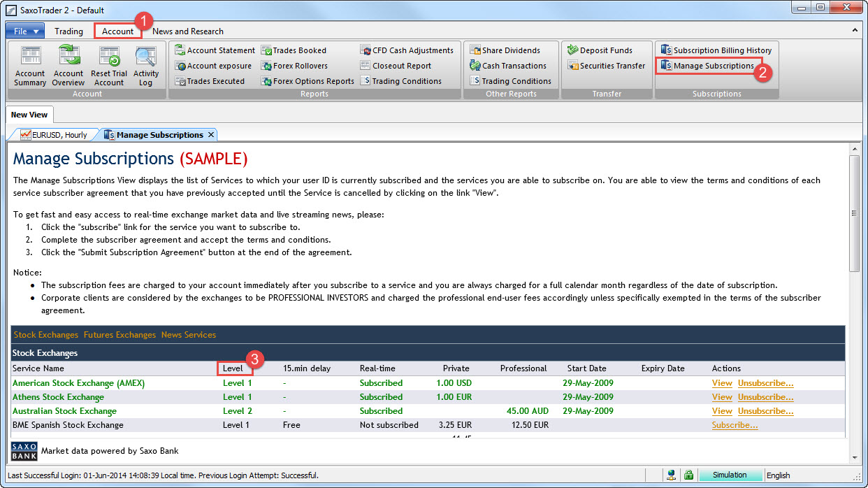Viewport: 868px width, 488px height.
Task: Click Australian Stock Exchange row name
Action: (x=64, y=411)
